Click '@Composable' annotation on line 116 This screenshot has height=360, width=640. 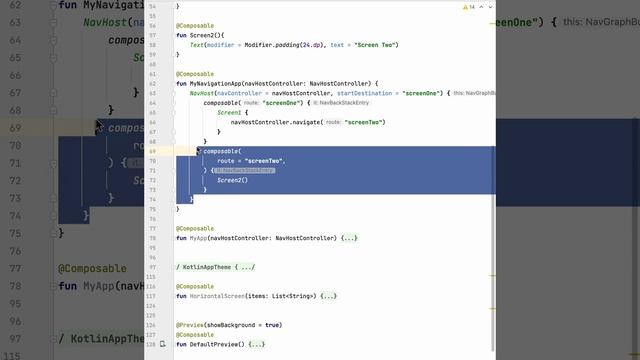click(x=195, y=287)
